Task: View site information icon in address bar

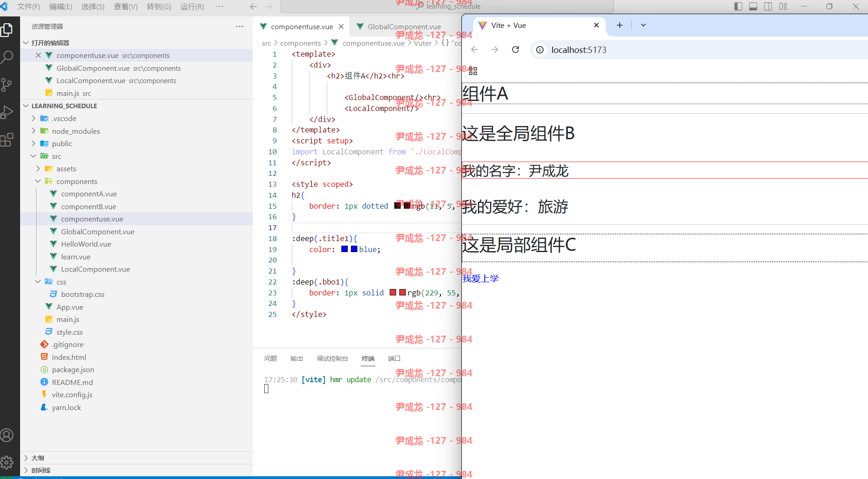Action: (540, 50)
